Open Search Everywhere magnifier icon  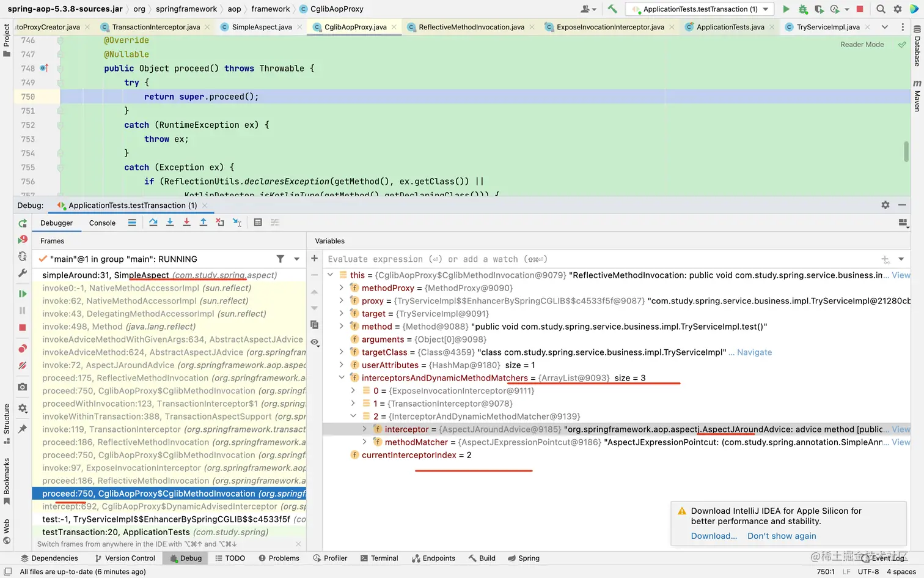(x=881, y=9)
